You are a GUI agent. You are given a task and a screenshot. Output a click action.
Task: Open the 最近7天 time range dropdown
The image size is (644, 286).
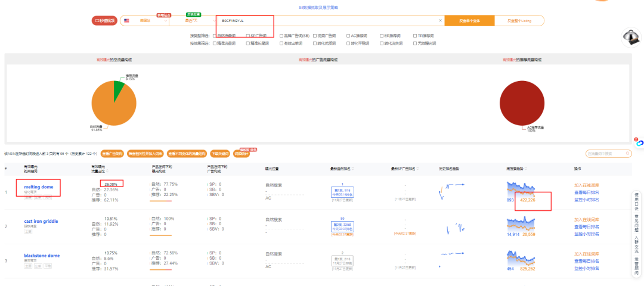[192, 20]
